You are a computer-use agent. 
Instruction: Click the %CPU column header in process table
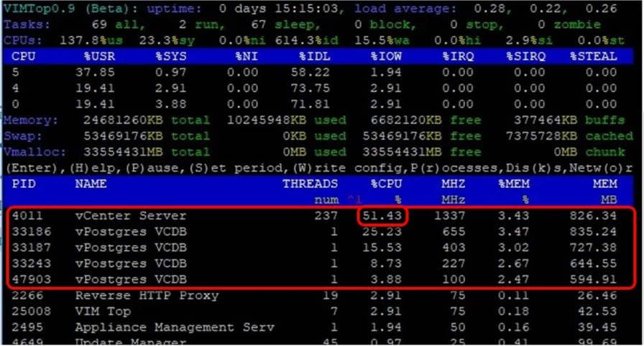point(386,184)
